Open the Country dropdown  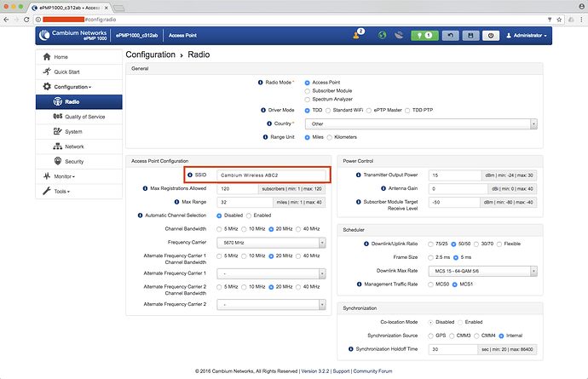421,124
